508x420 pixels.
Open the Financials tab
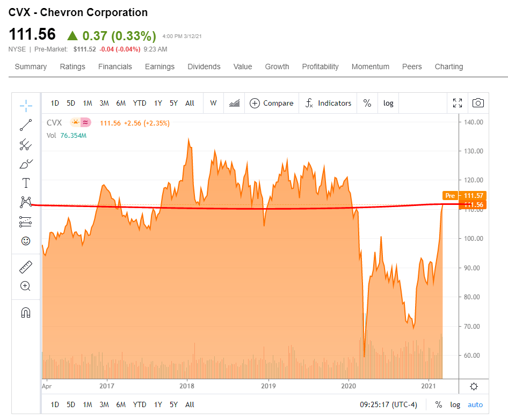(115, 67)
